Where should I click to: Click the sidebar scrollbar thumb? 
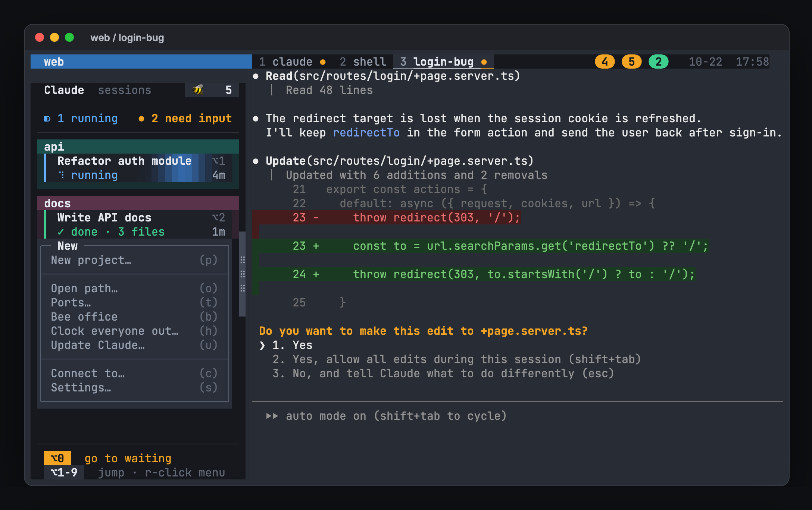click(242, 274)
